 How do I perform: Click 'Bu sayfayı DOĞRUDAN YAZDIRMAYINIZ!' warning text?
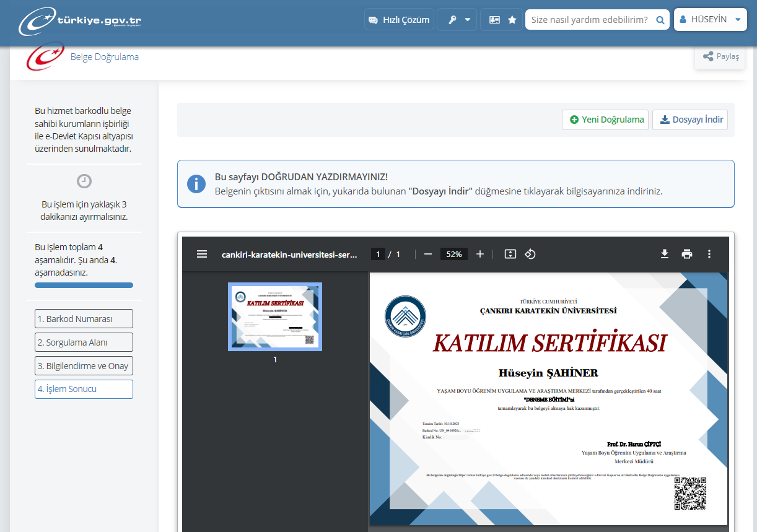point(302,177)
